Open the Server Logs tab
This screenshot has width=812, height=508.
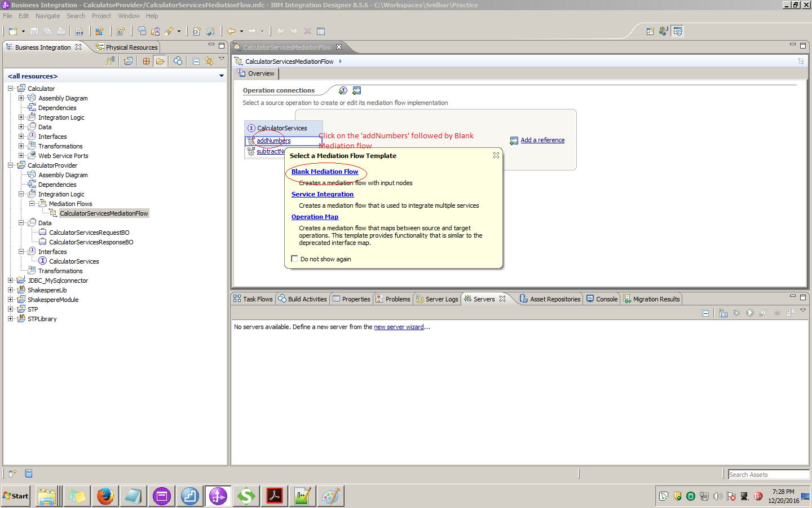click(x=437, y=299)
